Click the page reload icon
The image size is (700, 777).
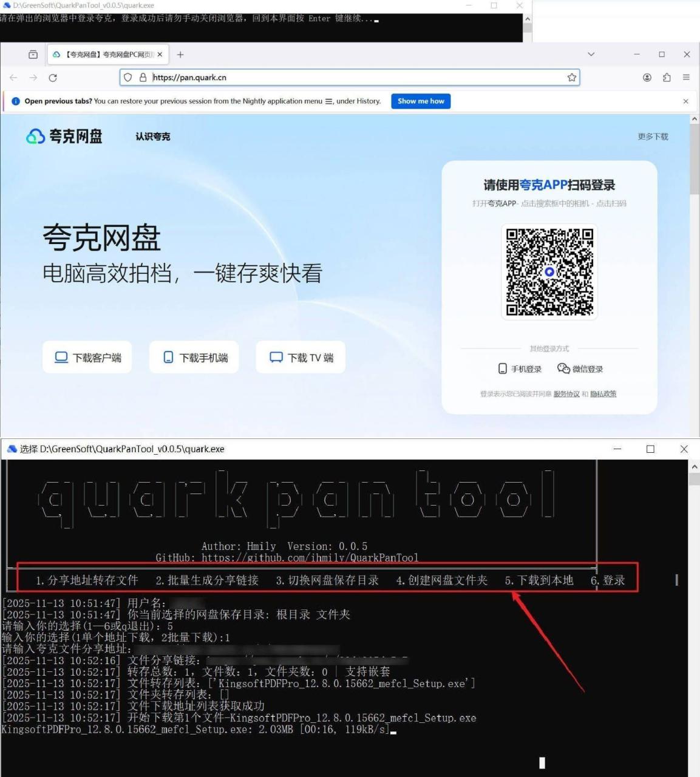point(53,78)
